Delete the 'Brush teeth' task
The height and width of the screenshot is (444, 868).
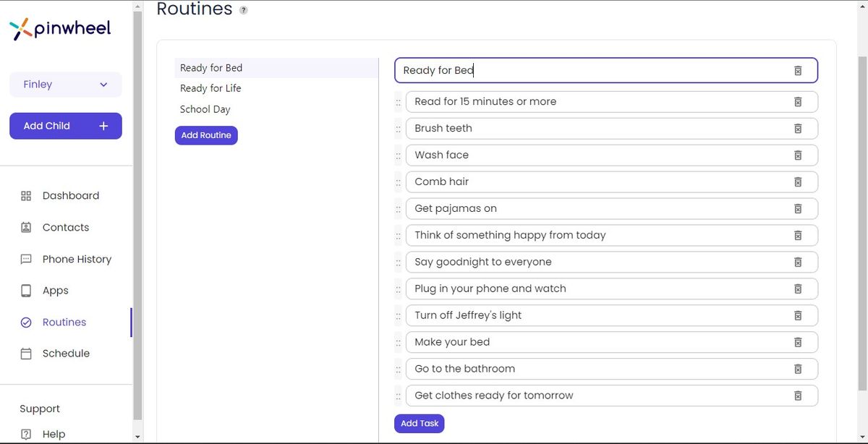798,129
